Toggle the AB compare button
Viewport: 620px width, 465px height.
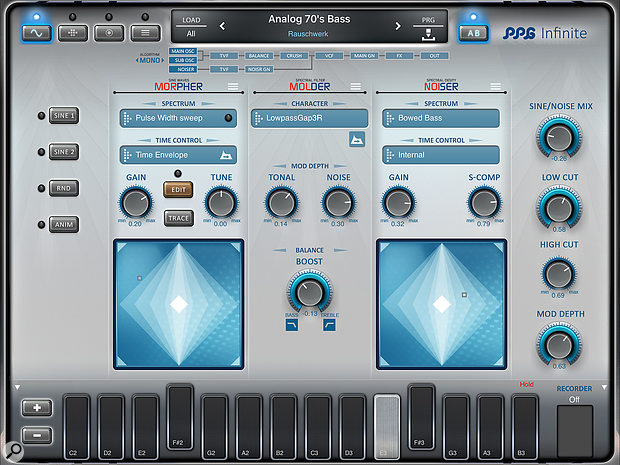coord(473,33)
